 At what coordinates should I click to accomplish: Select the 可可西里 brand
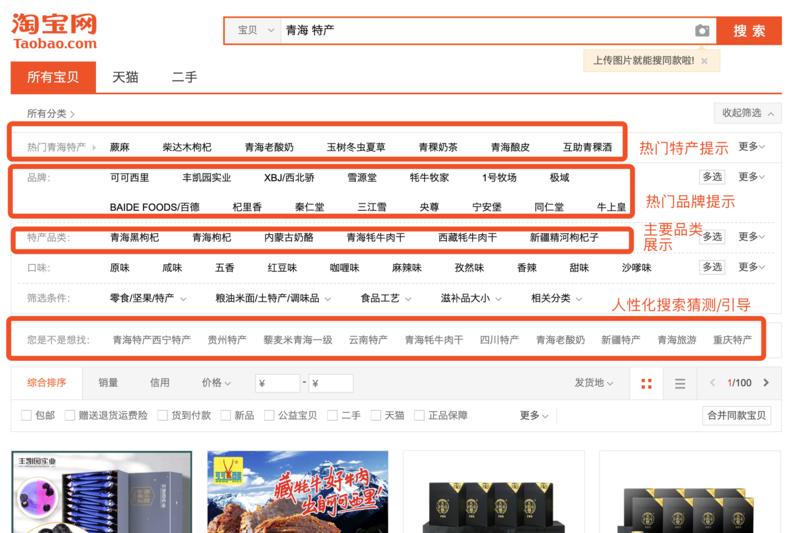130,177
